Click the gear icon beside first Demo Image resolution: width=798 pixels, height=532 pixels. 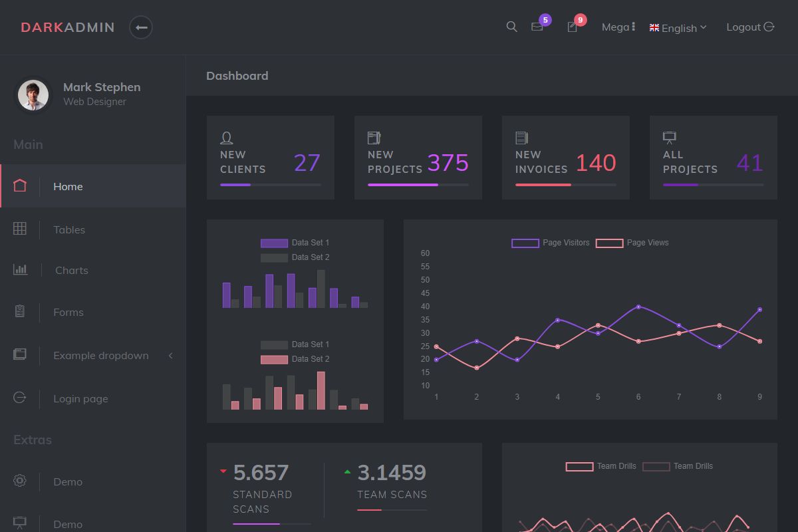(x=20, y=481)
